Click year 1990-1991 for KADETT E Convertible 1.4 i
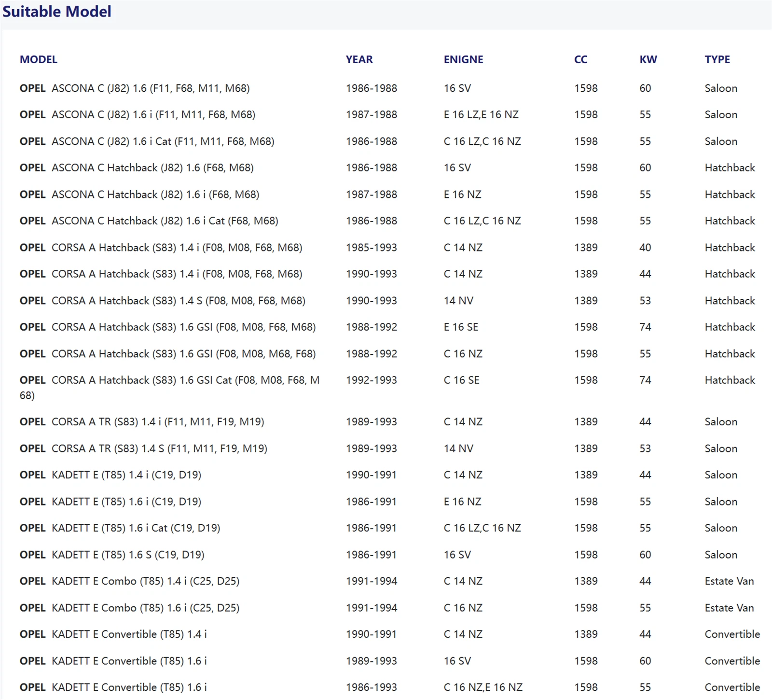The width and height of the screenshot is (772, 700). 371,634
